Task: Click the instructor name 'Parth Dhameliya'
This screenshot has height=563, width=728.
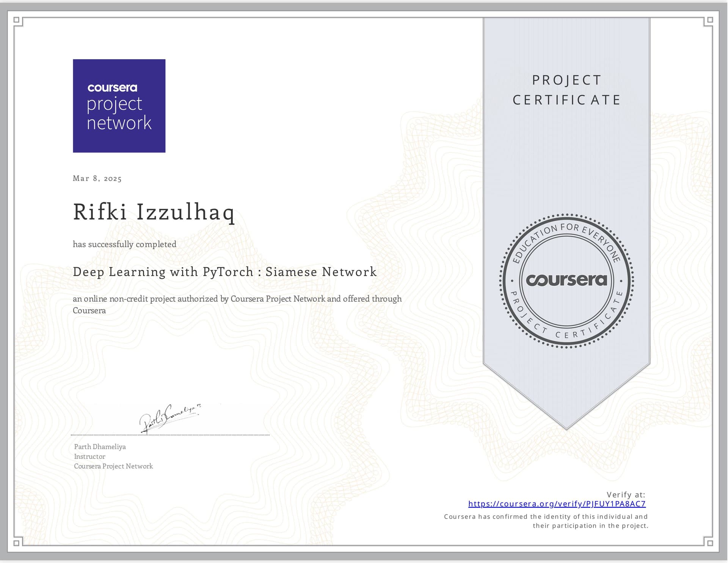Action: point(100,447)
